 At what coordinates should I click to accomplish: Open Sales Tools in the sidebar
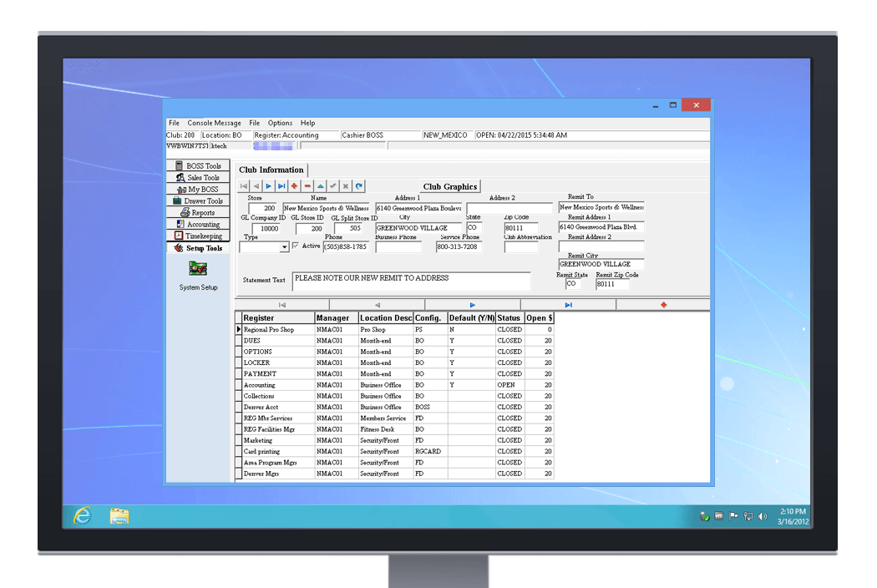coord(198,177)
